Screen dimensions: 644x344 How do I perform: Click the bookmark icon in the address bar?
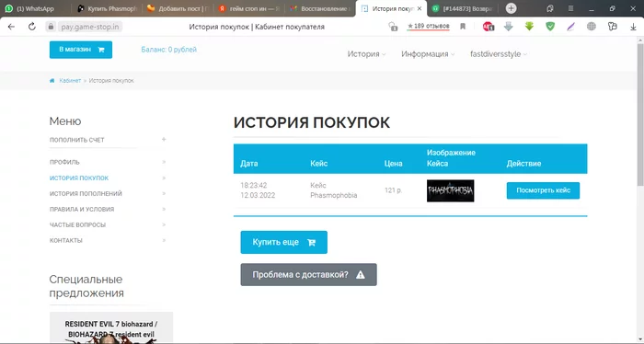point(463,27)
